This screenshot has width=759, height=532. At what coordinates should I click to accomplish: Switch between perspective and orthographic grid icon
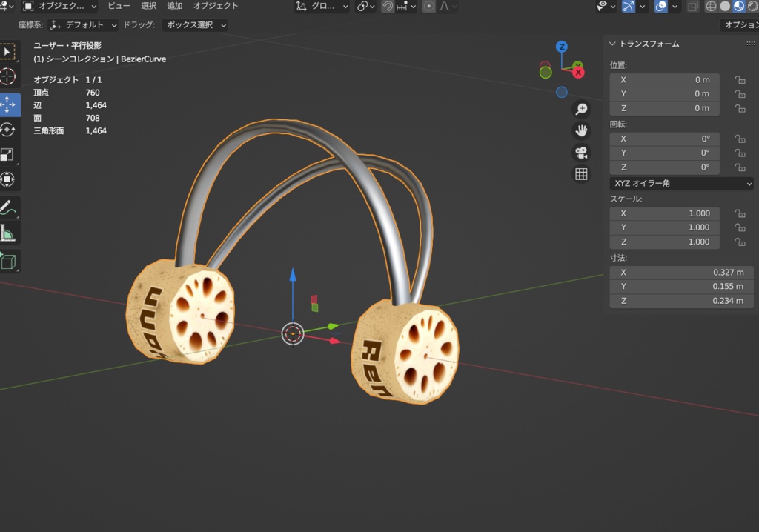pyautogui.click(x=581, y=174)
